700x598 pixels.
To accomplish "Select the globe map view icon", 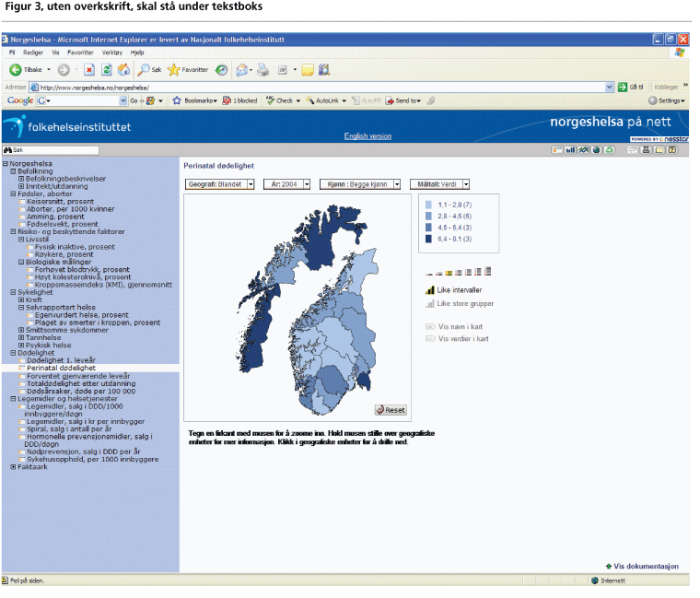I will pos(597,150).
